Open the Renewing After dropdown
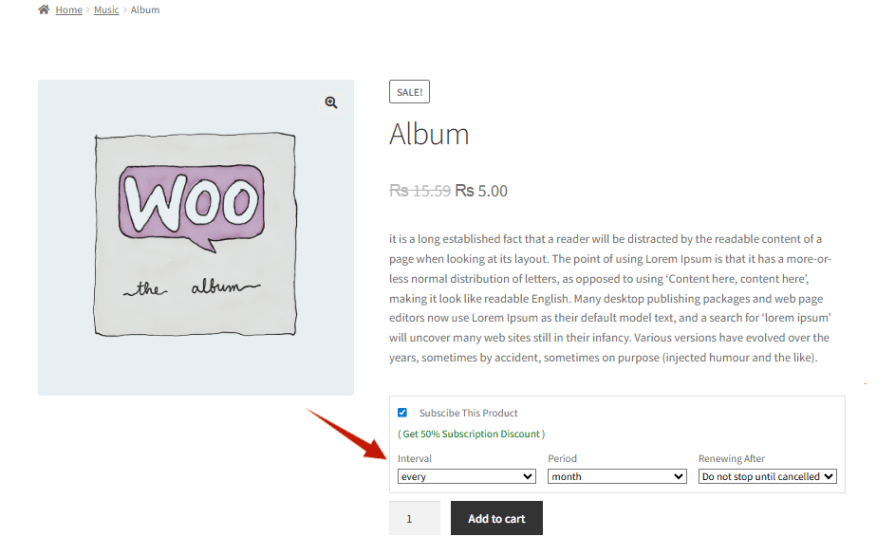Image resolution: width=895 pixels, height=555 pixels. click(767, 477)
